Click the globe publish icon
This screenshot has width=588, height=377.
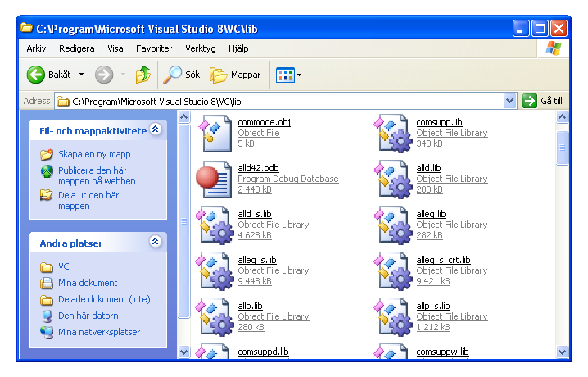pyautogui.click(x=47, y=171)
